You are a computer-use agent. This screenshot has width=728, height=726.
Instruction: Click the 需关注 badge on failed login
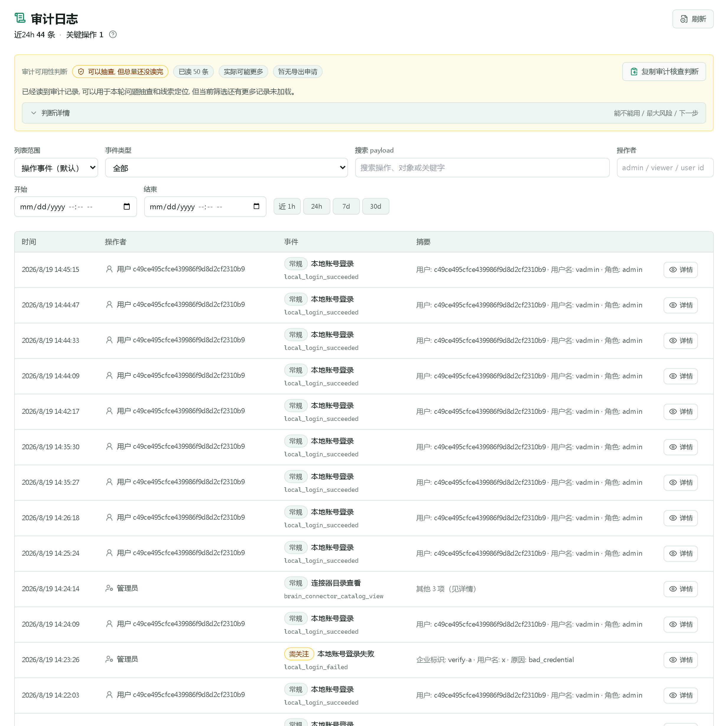299,654
